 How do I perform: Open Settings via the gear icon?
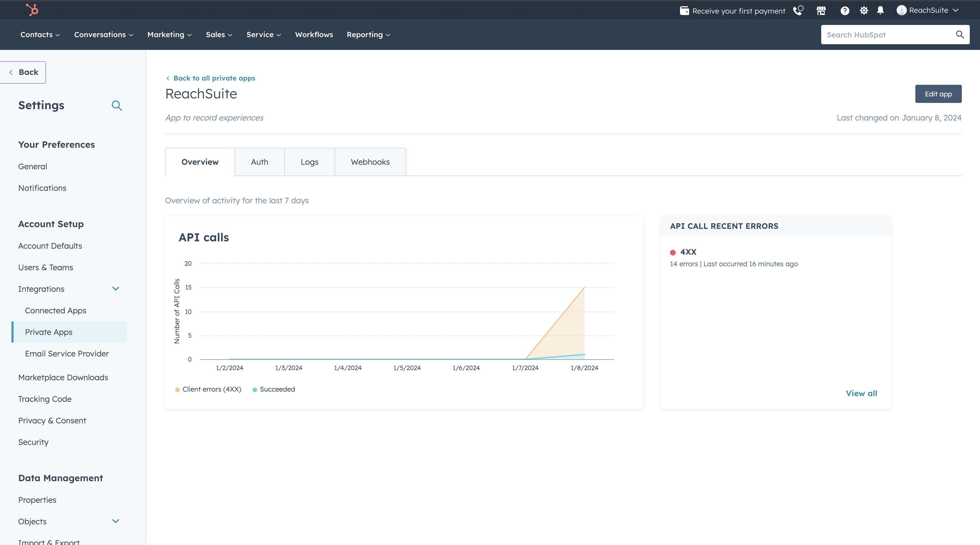pos(863,10)
